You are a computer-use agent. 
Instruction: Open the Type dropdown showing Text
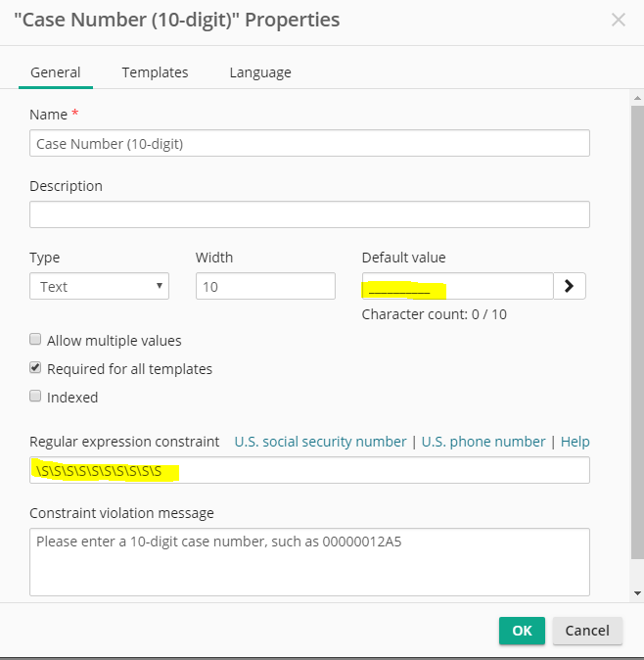[99, 286]
